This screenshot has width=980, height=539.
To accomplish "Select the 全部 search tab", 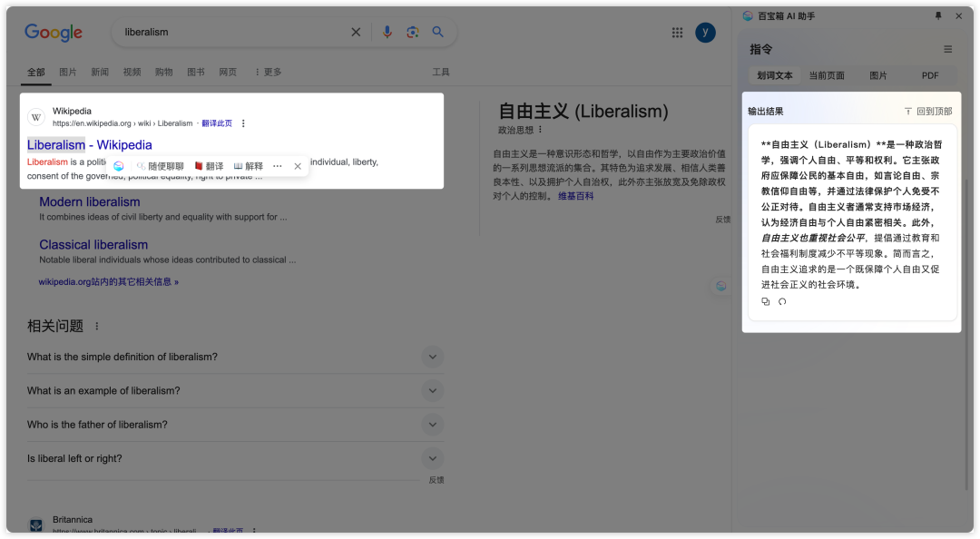I will [x=35, y=73].
